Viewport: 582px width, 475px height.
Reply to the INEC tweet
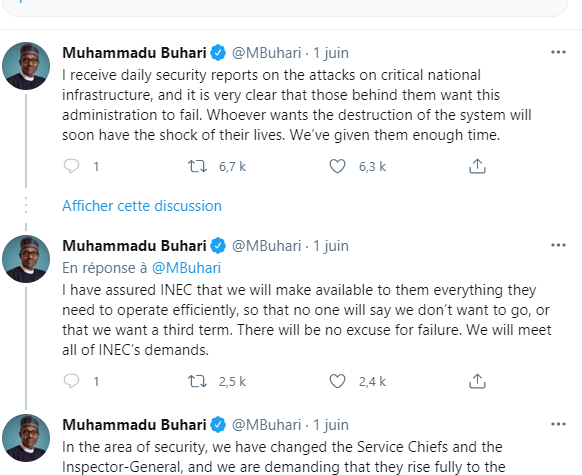point(71,381)
